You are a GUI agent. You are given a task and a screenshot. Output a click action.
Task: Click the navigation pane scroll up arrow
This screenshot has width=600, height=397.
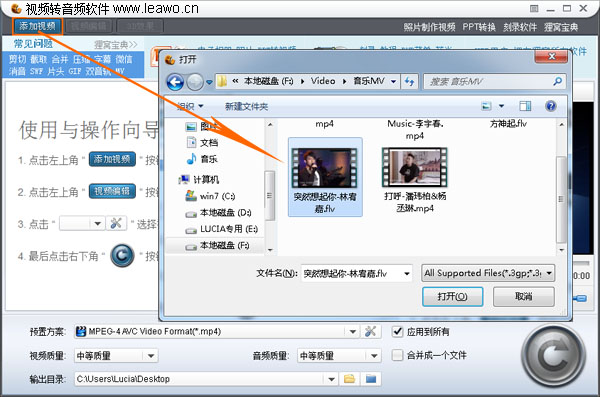point(270,124)
